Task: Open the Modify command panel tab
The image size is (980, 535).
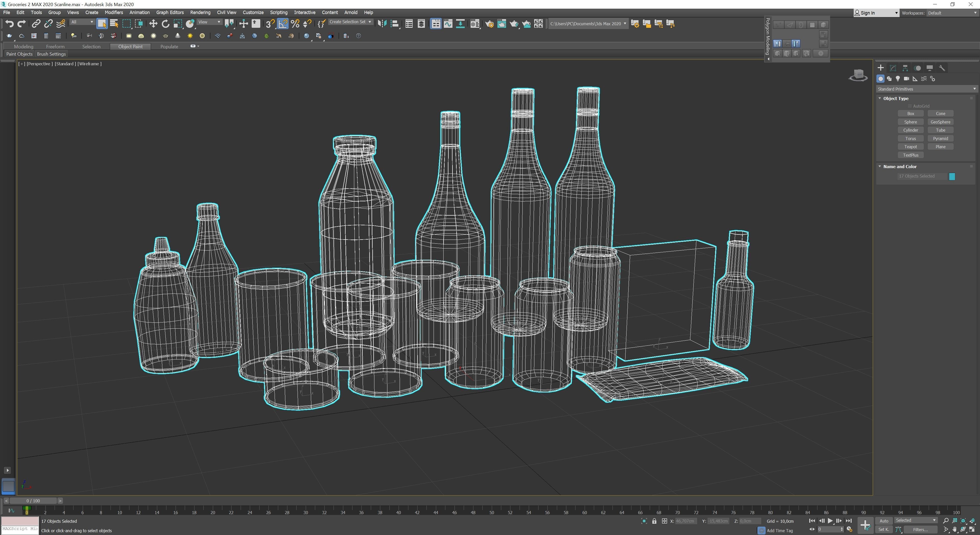Action: point(893,68)
